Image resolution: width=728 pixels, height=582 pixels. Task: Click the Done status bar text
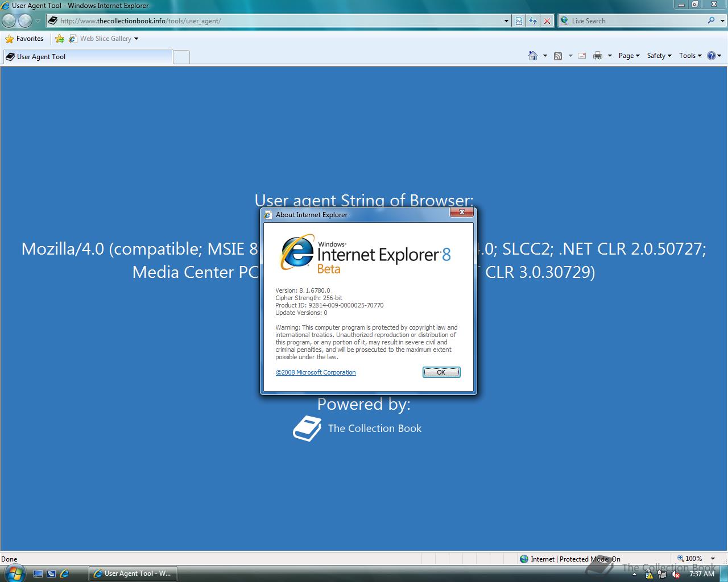tap(9, 559)
